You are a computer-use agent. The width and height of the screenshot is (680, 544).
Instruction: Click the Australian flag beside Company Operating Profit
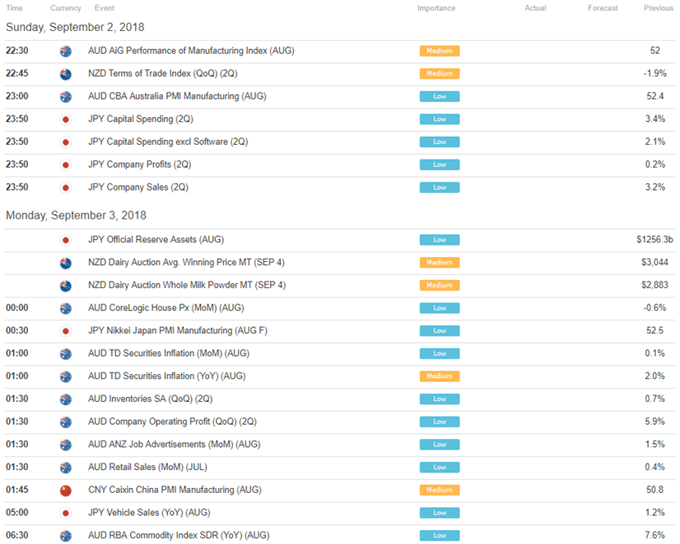(x=65, y=422)
